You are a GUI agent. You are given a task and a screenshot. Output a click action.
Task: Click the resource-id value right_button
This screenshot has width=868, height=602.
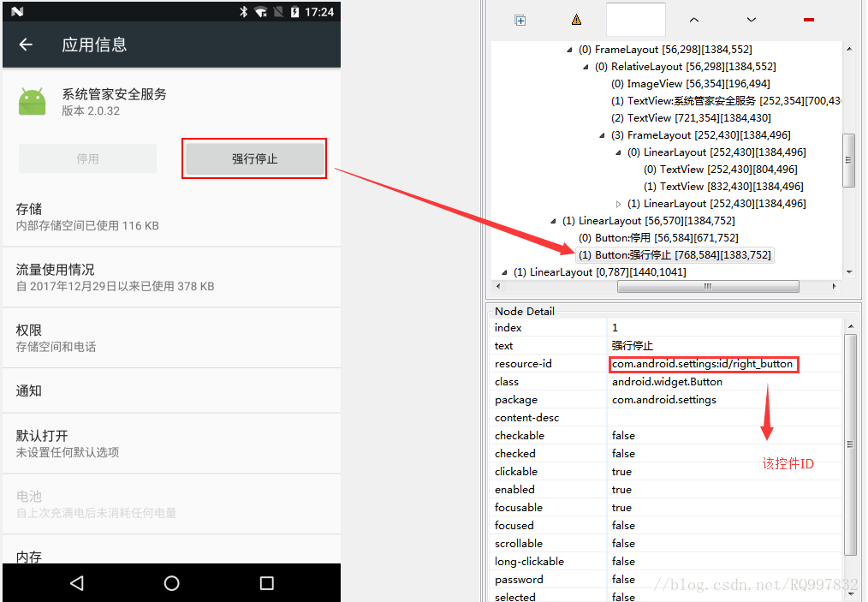703,364
